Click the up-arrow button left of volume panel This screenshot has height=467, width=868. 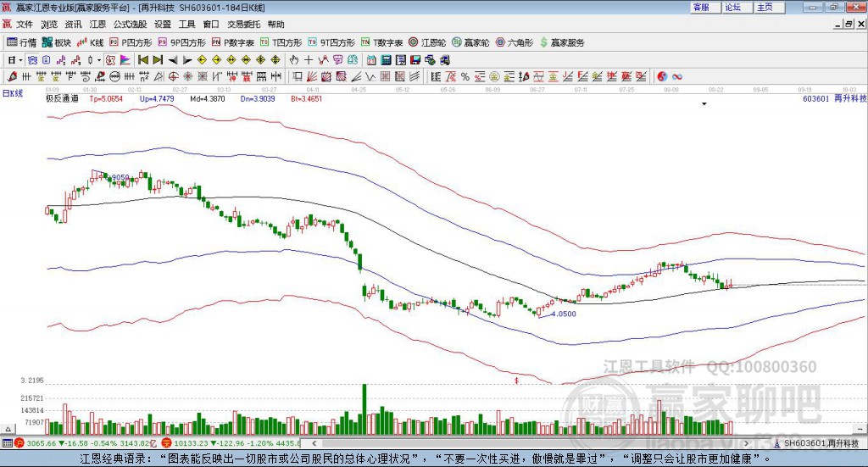[8, 429]
